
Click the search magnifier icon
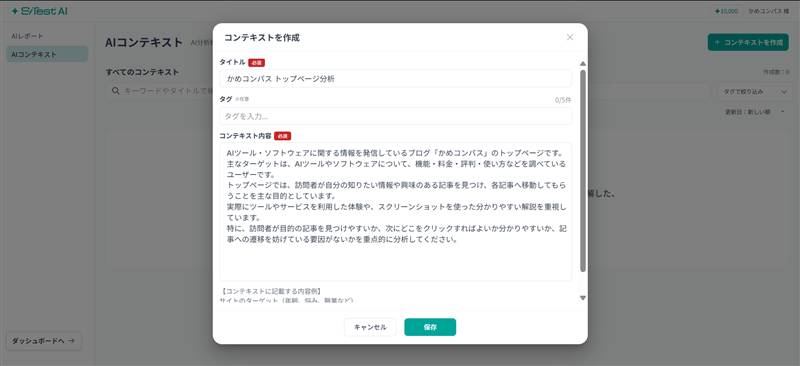(x=115, y=91)
